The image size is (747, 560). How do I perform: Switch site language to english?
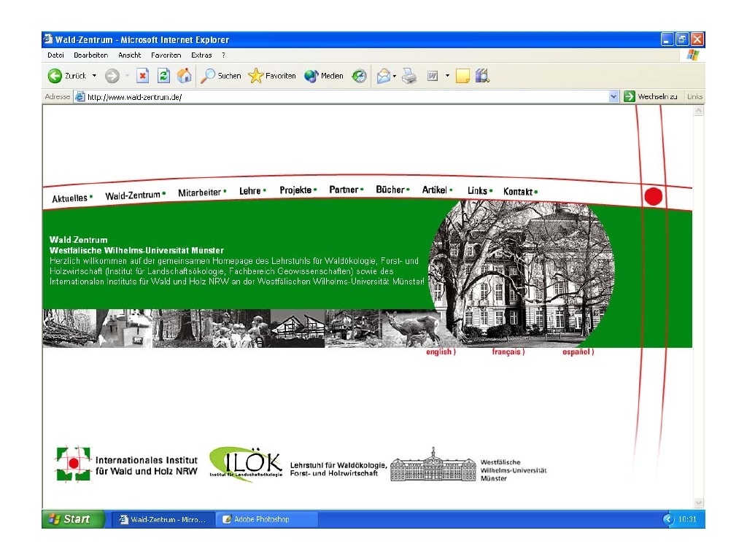point(441,352)
